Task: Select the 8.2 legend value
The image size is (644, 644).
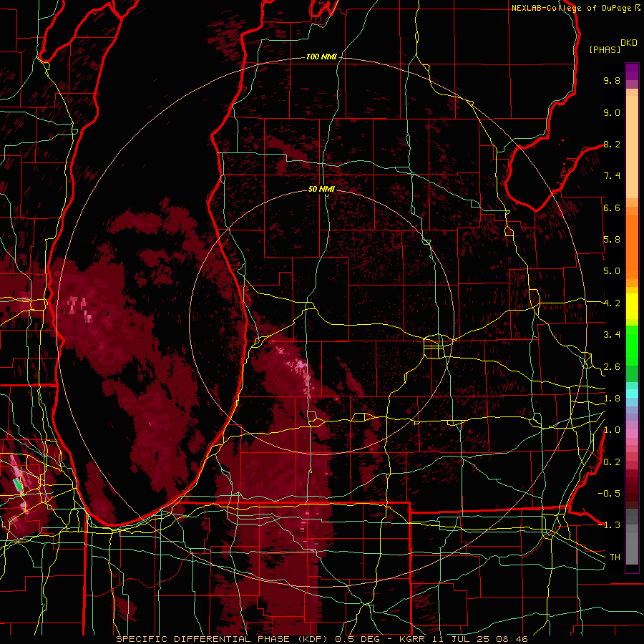Action: coord(612,144)
